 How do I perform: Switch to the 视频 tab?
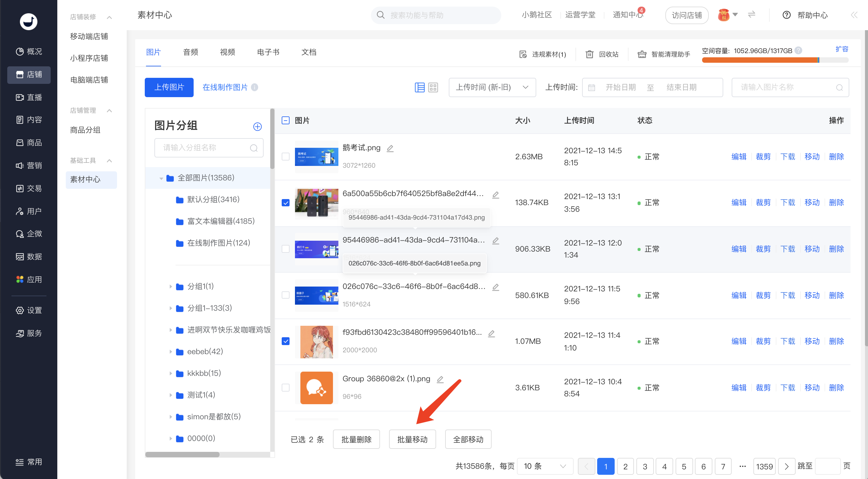click(227, 52)
